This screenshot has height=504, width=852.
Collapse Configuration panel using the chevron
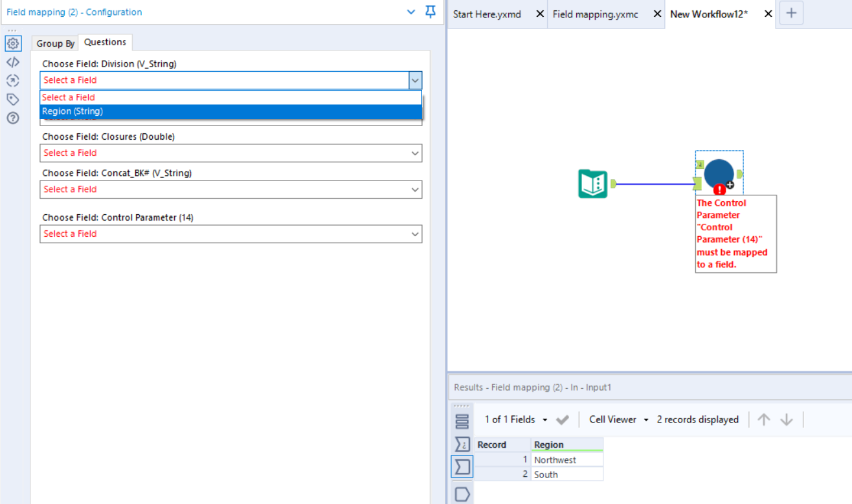pos(410,12)
